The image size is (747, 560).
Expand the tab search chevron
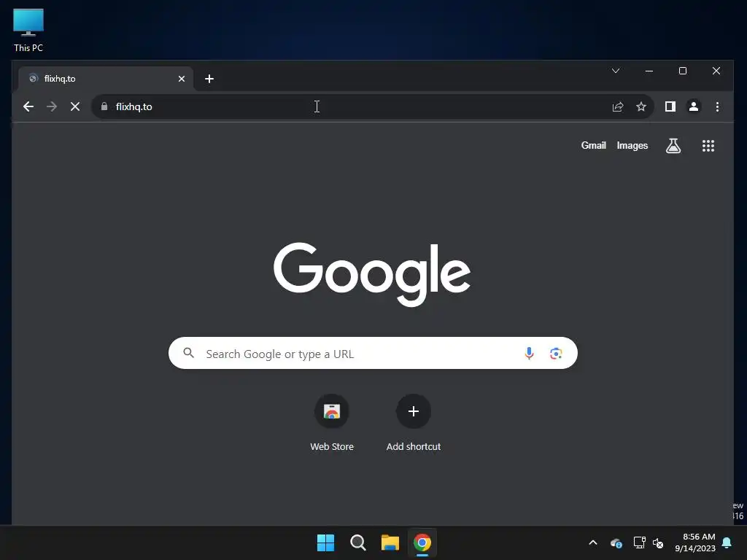click(x=616, y=71)
